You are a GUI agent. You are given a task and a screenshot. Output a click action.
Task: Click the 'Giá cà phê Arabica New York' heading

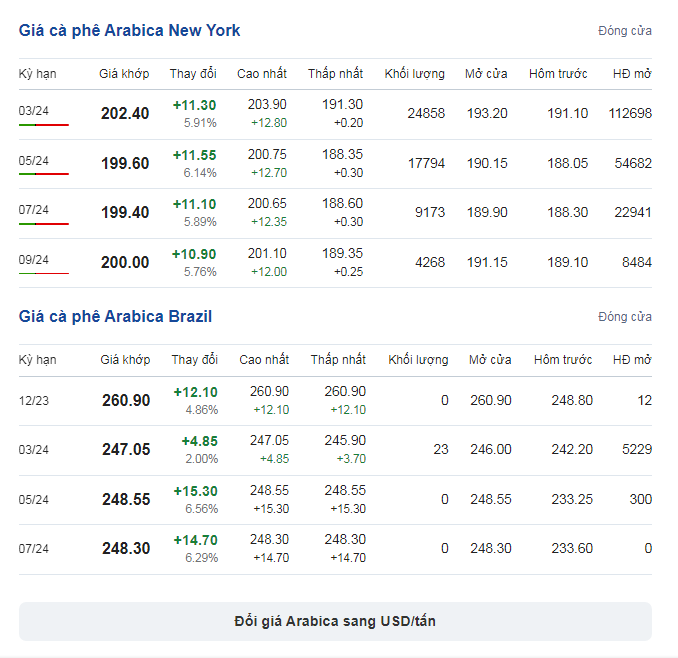129,31
